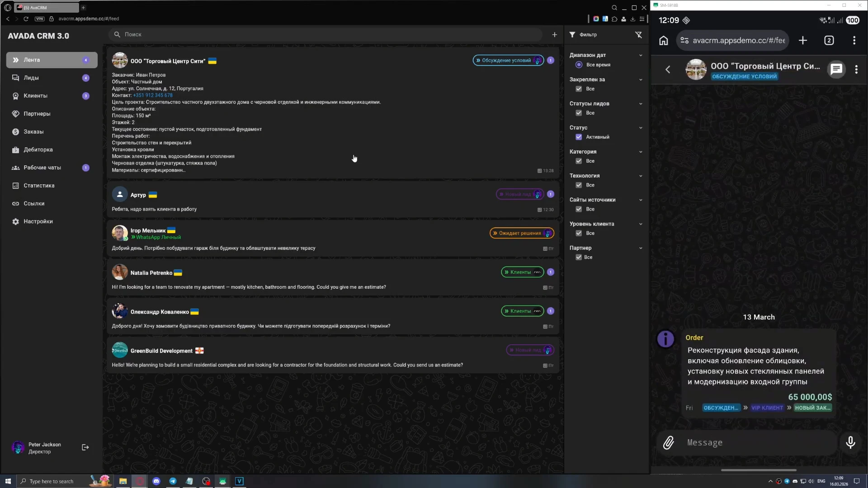
Task: Collapse the Партнер filter section
Action: (x=640, y=248)
